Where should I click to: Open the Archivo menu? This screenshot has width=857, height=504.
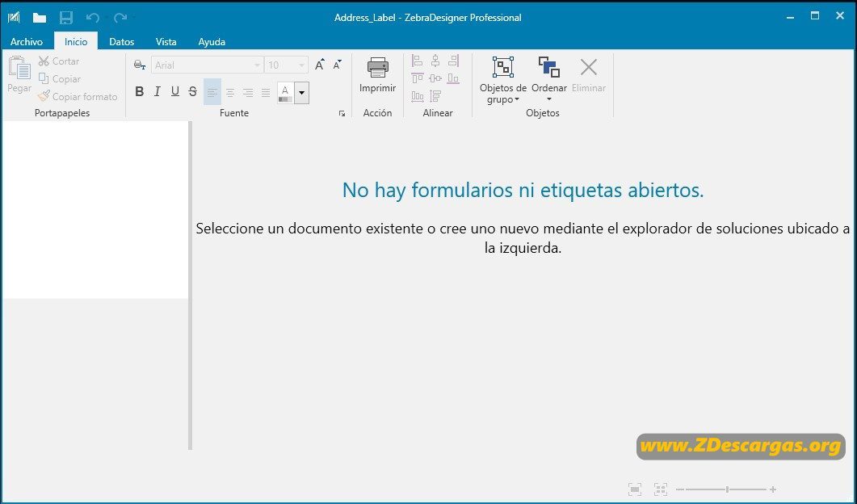26,41
